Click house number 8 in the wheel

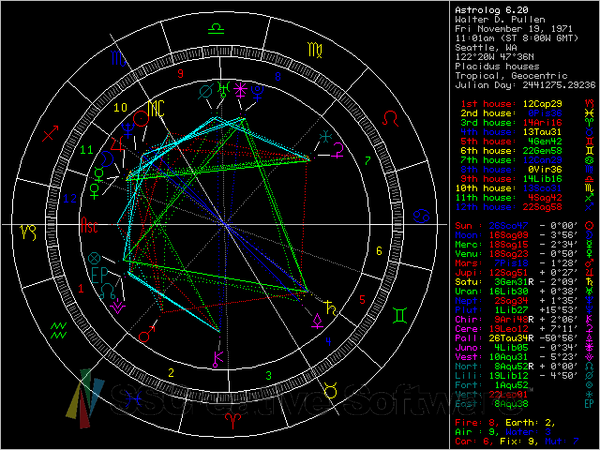point(278,77)
